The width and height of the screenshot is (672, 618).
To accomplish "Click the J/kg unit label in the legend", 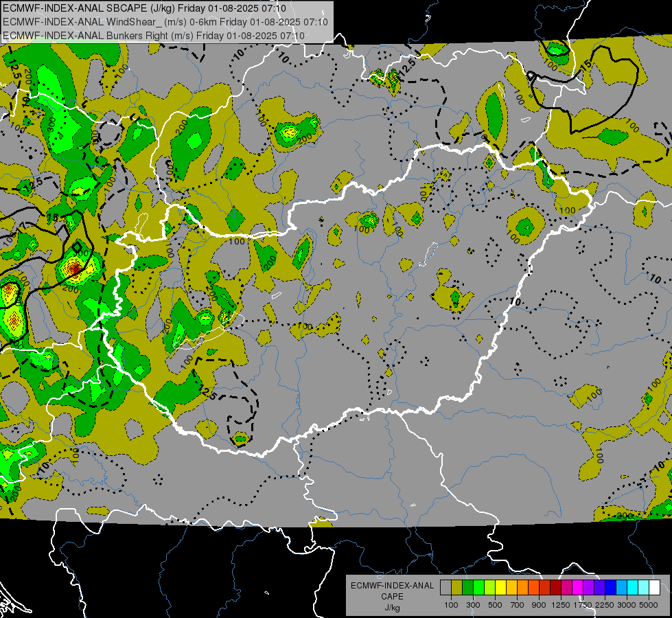I will [393, 608].
